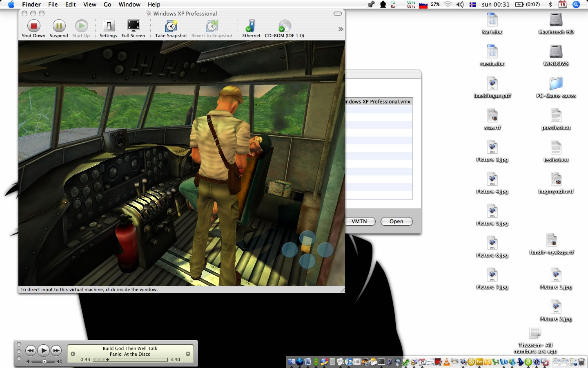Open the Icelandic flag input menu

[x=472, y=4]
